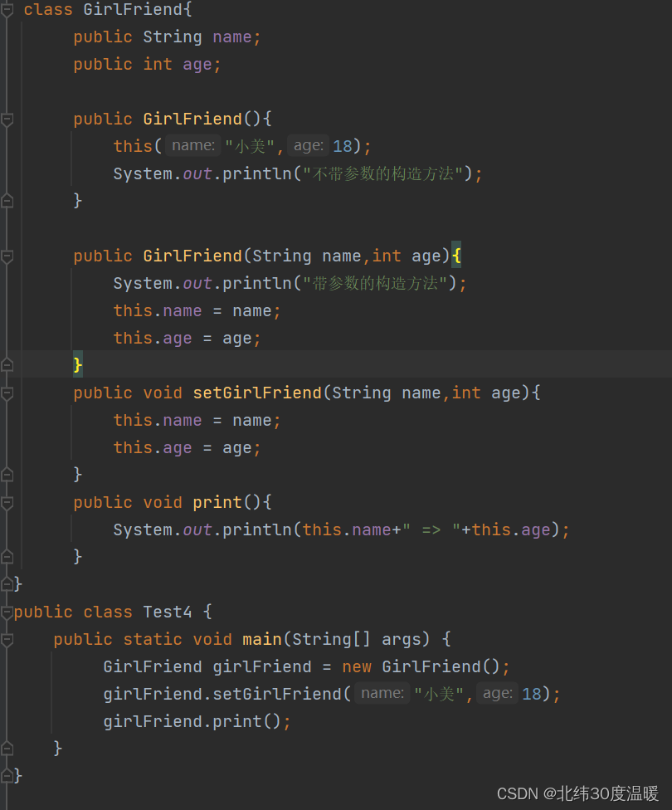This screenshot has height=810, width=672.
Task: Collapse the main method fold marker
Action: 7,640
